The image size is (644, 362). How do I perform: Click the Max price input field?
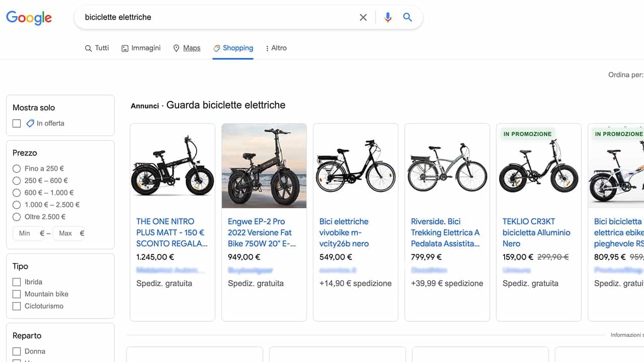(x=68, y=233)
